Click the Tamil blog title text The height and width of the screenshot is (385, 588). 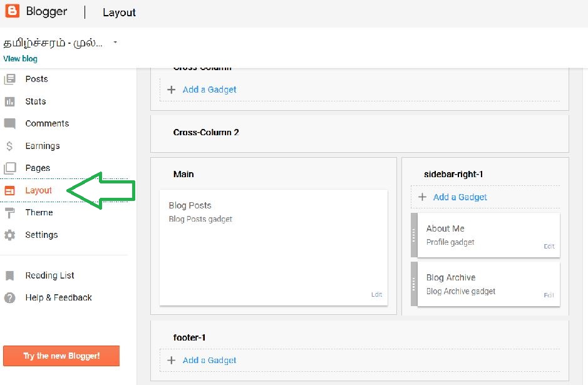pyautogui.click(x=53, y=43)
